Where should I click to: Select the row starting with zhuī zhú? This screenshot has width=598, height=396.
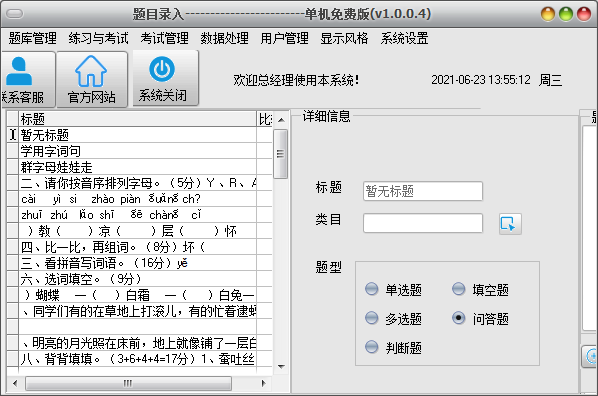pyautogui.click(x=137, y=215)
